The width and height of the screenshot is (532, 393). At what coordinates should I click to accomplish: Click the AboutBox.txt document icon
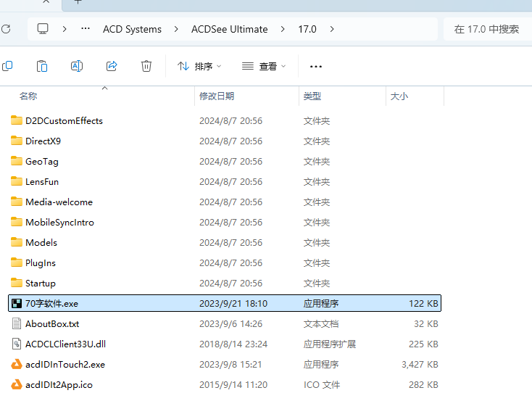click(x=16, y=324)
